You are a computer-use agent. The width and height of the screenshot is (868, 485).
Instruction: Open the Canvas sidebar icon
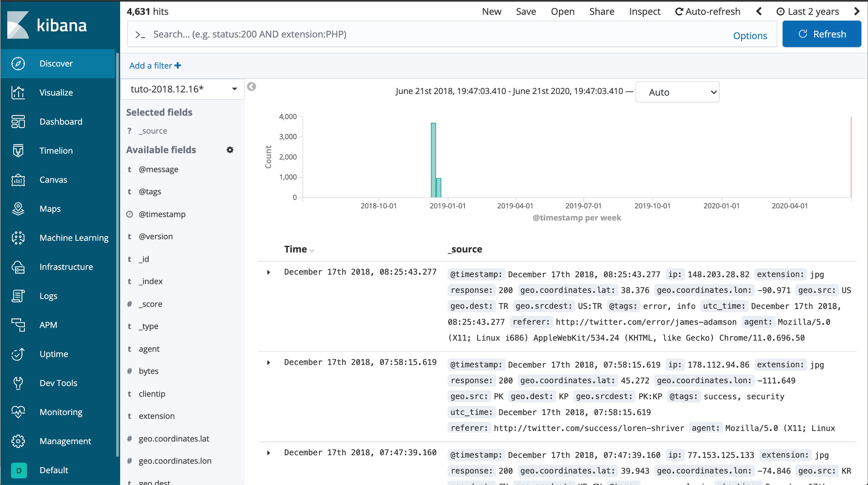[x=18, y=180]
